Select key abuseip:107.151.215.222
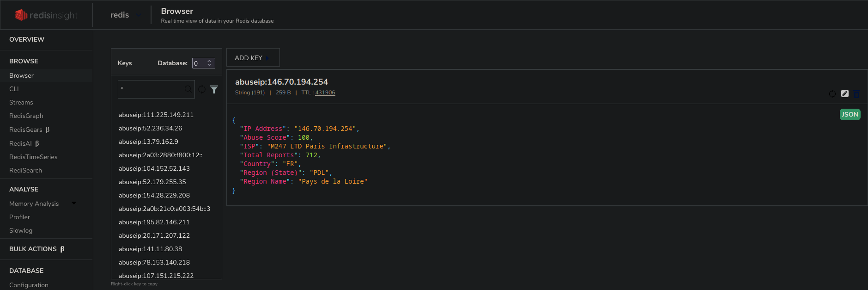868x290 pixels. (x=156, y=275)
